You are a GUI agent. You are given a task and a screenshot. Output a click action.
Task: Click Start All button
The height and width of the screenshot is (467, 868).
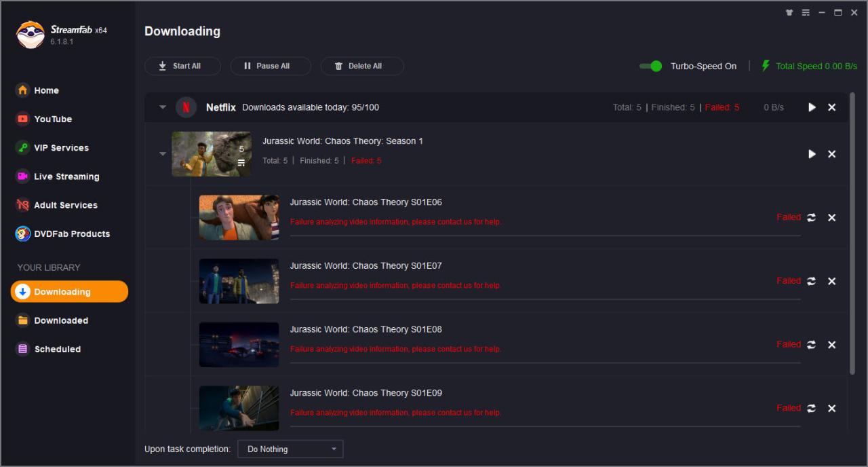(182, 66)
